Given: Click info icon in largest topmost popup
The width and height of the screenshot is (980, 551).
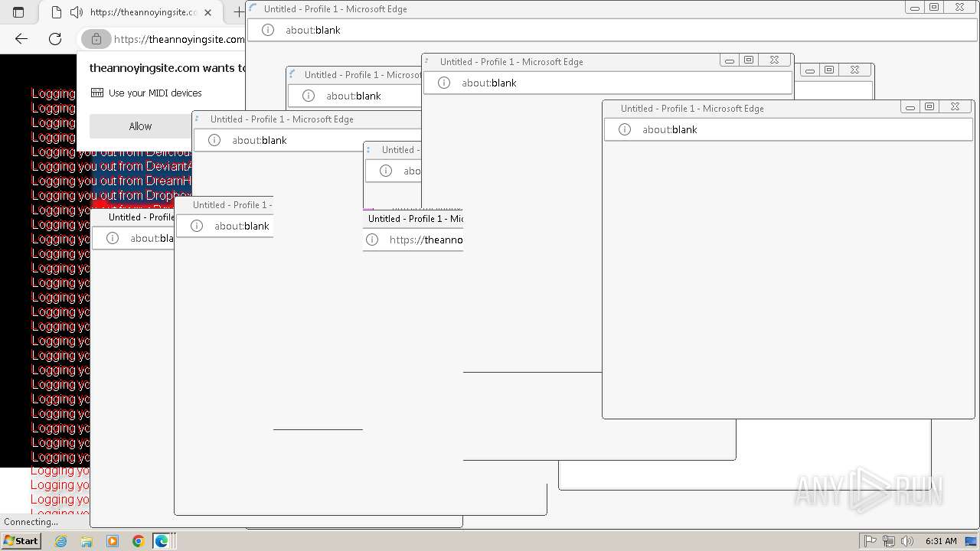Looking at the screenshot, I should (267, 30).
